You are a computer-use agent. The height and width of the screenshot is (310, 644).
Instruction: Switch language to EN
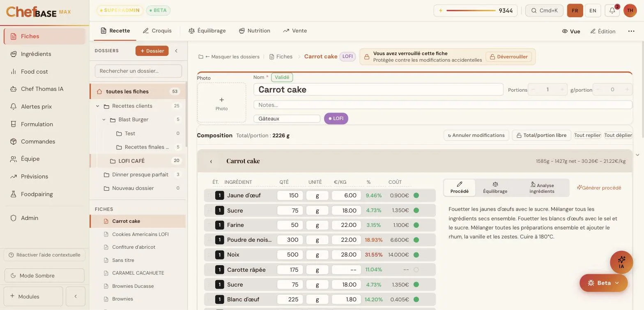(x=593, y=11)
